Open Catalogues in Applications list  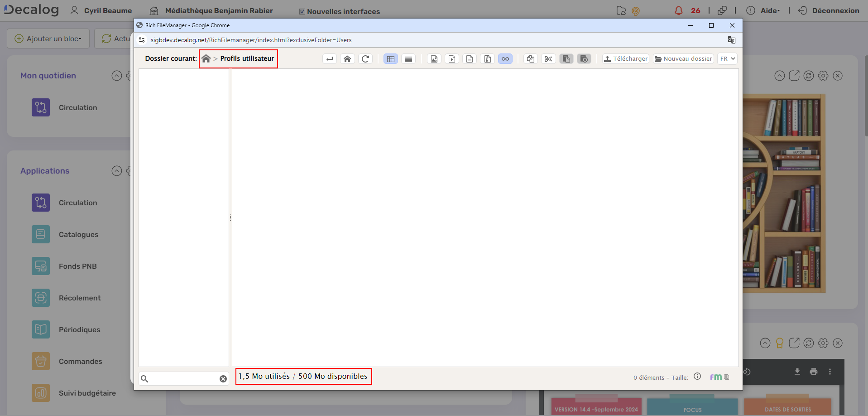pyautogui.click(x=78, y=235)
